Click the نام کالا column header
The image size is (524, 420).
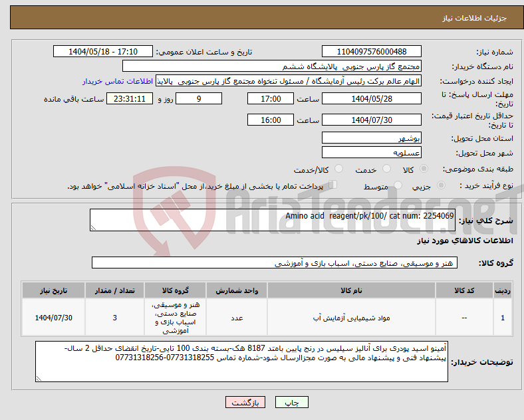(351, 290)
